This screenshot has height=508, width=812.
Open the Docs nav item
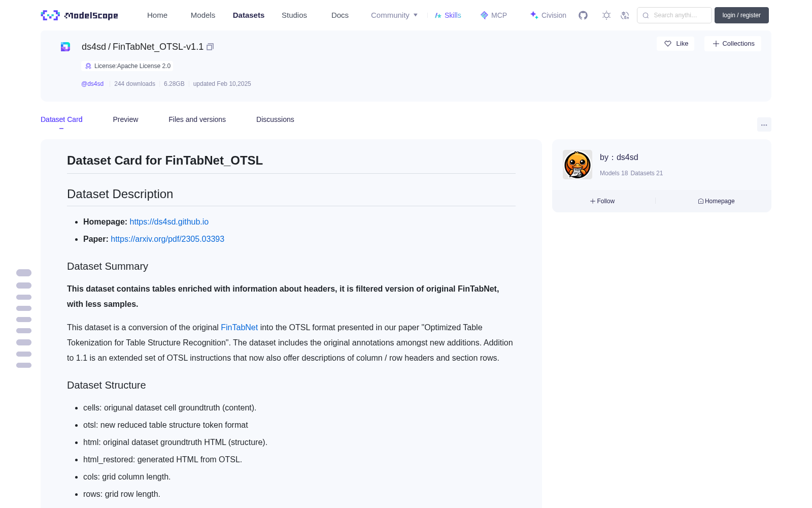tap(340, 15)
